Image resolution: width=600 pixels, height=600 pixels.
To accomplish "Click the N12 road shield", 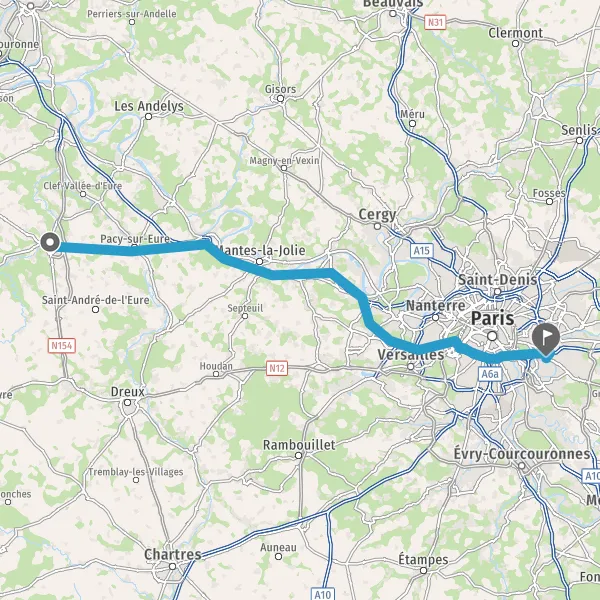I will click(277, 368).
